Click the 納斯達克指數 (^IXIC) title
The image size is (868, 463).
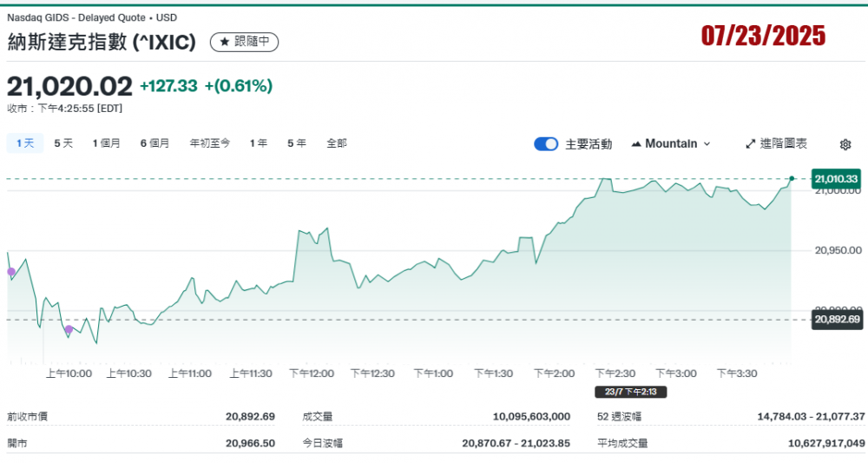[x=102, y=42]
